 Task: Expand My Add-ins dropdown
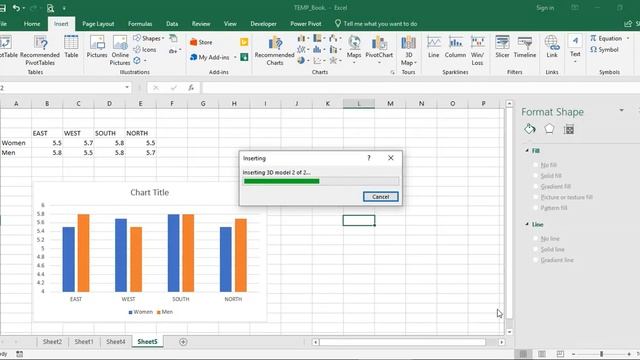click(x=235, y=58)
